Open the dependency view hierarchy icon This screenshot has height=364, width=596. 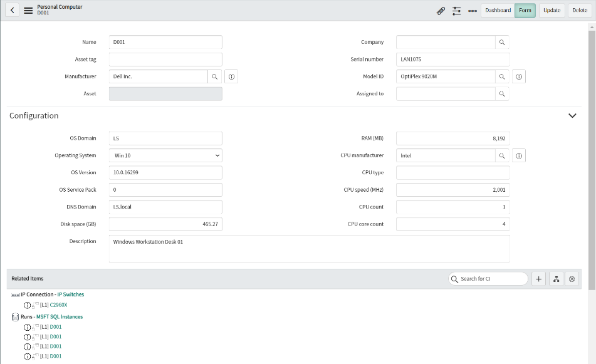click(555, 279)
